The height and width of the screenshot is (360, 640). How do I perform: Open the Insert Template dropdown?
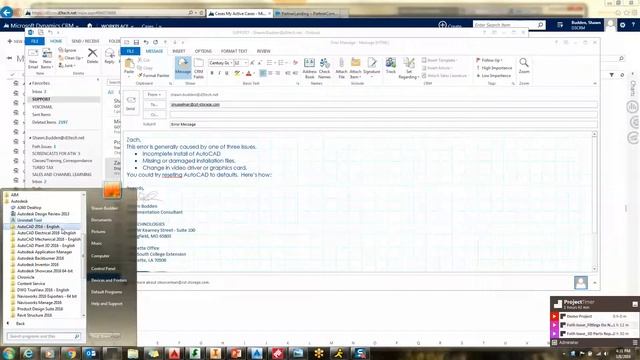tap(440, 60)
